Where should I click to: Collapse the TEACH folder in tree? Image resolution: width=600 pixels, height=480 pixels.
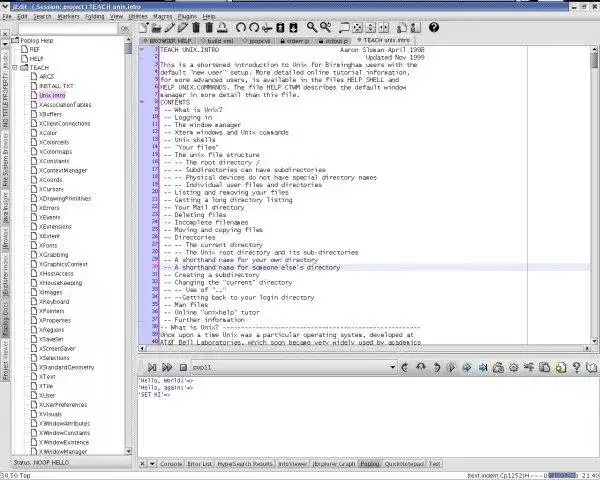tap(15, 68)
